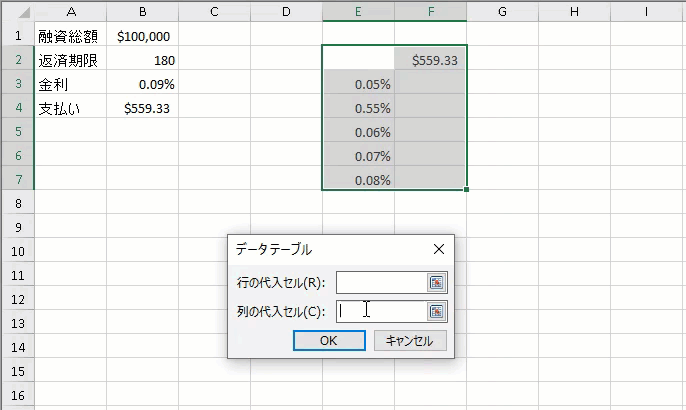Click the select-all corner of the sheet
The width and height of the screenshot is (686, 410).
tap(17, 11)
